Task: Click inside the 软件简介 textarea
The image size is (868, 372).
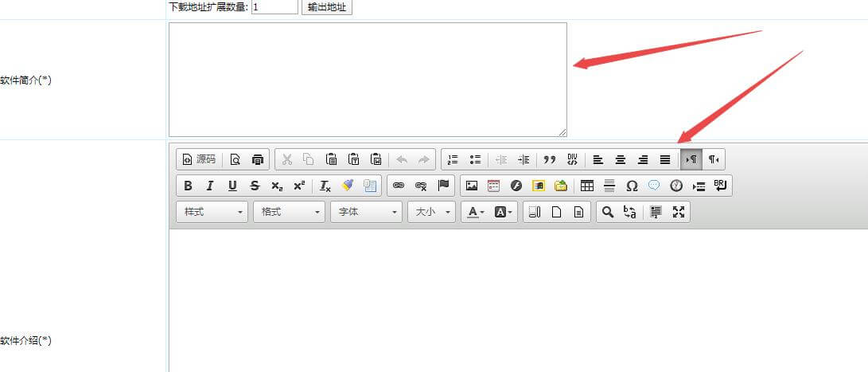Action: 368,80
